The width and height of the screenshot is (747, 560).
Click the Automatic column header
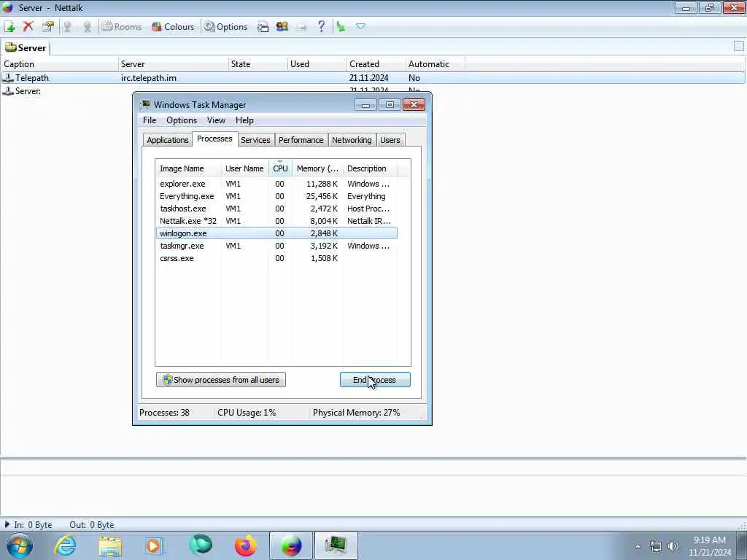click(x=435, y=64)
